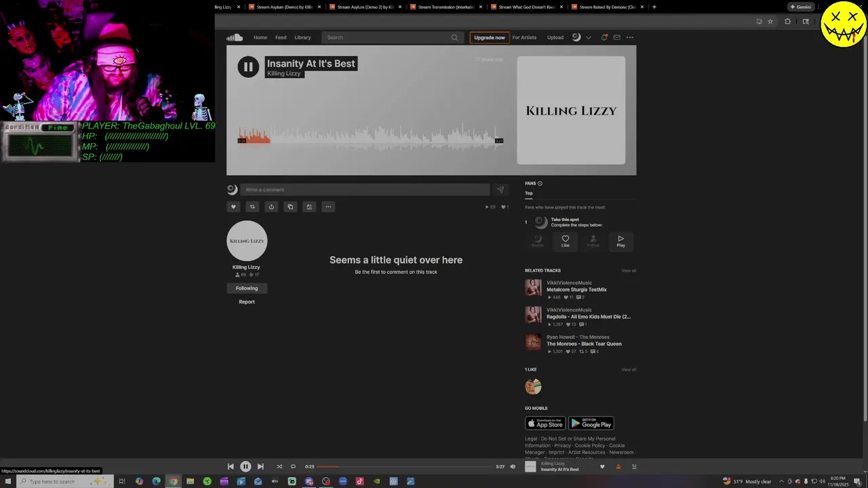
Task: Bookmark this page with the star icon
Action: [770, 21]
